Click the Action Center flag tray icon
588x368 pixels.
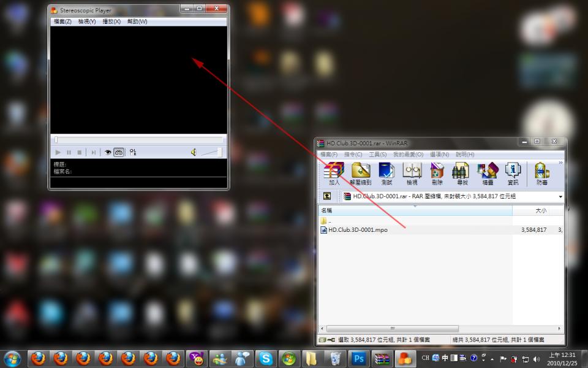click(x=503, y=359)
